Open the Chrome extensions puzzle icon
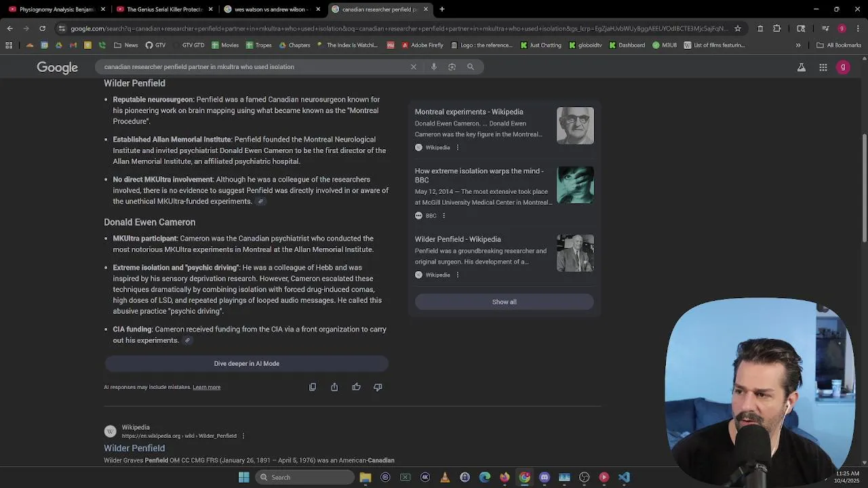868x488 pixels. point(777,28)
